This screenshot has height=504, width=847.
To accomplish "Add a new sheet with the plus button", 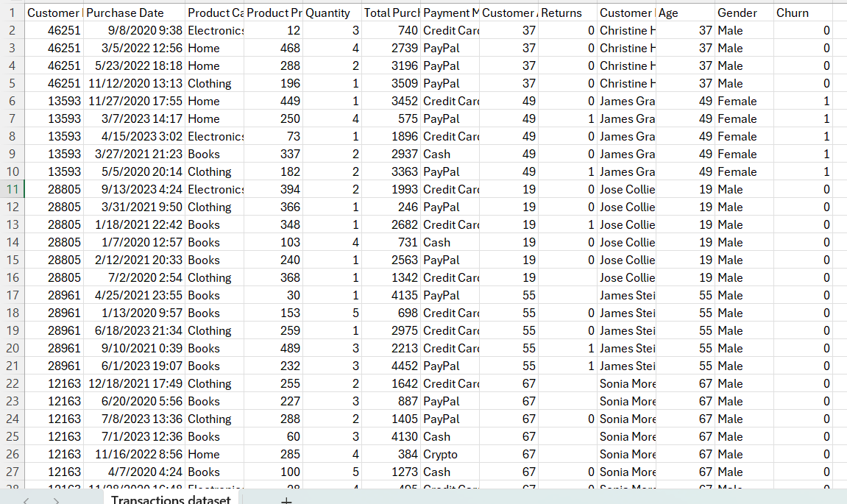I will (286, 501).
